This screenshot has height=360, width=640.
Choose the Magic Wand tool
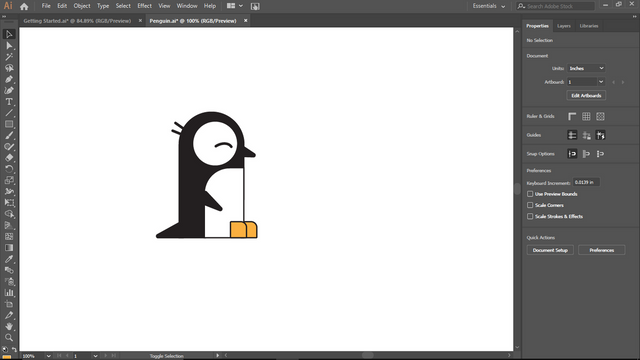click(9, 57)
